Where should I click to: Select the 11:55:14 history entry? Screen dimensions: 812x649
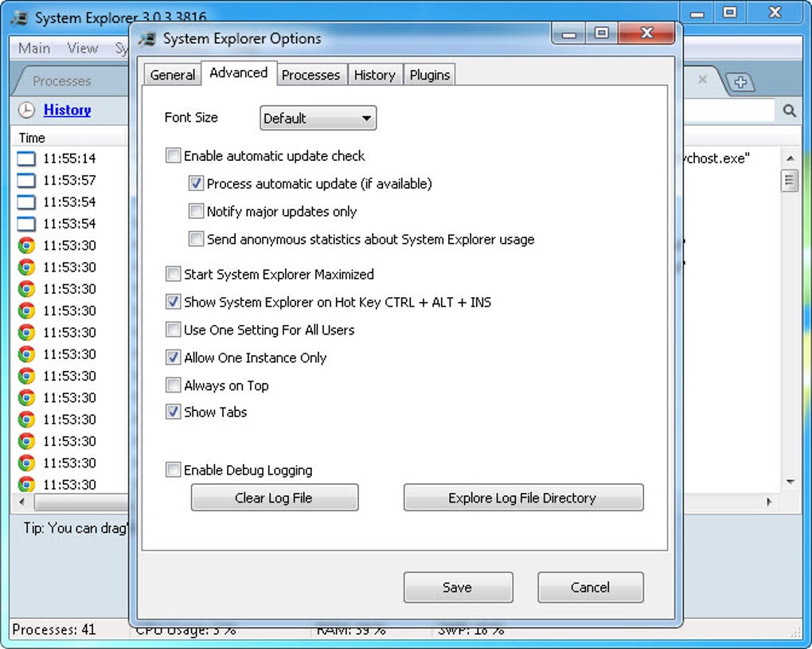(x=69, y=158)
